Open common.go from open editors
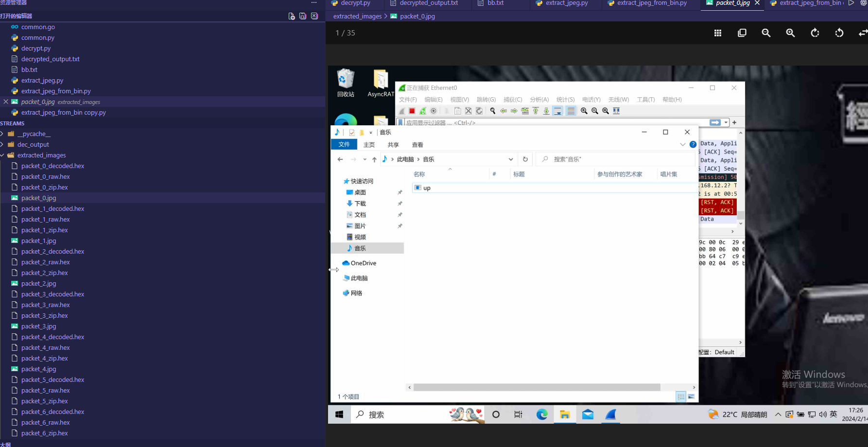 pos(38,27)
